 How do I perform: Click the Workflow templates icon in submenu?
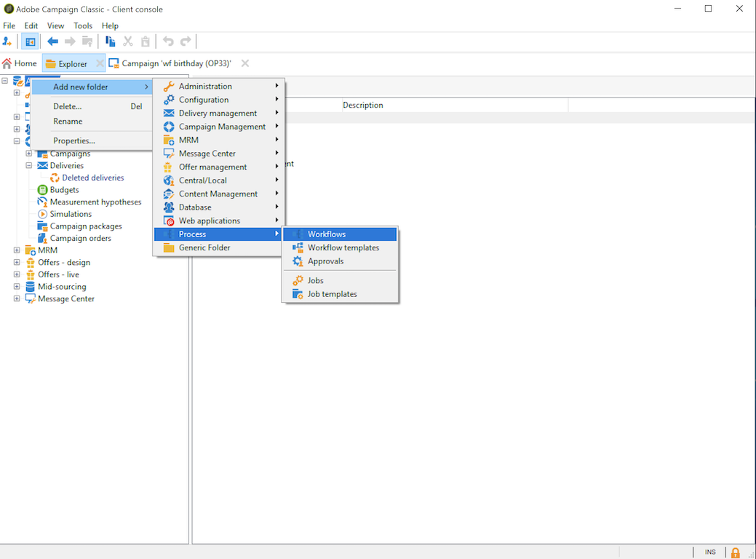[x=298, y=247]
